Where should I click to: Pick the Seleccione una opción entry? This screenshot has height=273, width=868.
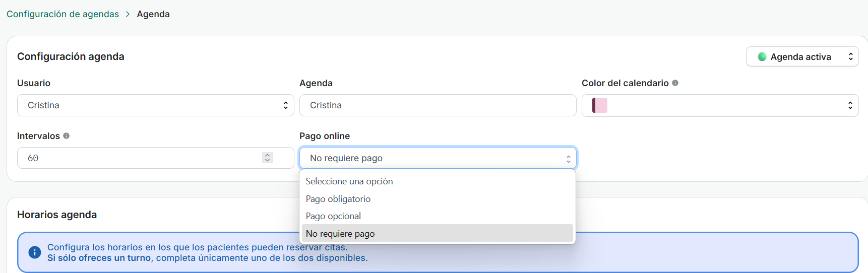point(349,181)
